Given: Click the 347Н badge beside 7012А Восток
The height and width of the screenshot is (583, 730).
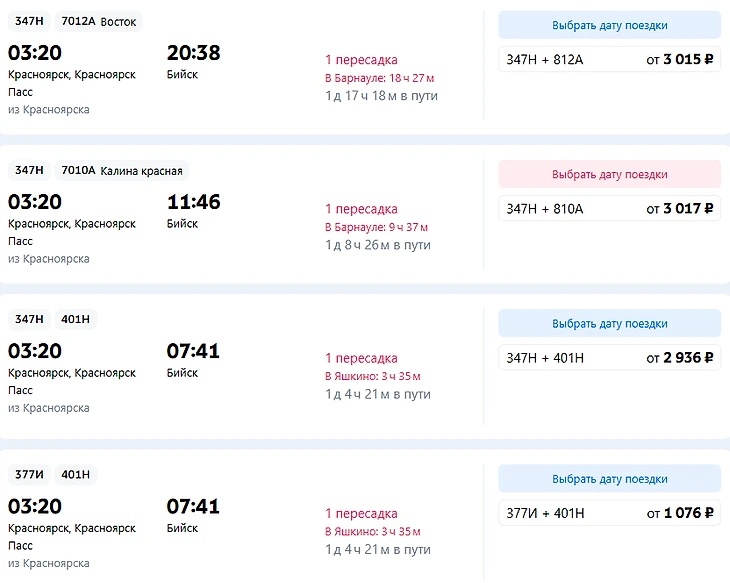Looking at the screenshot, I should (29, 21).
